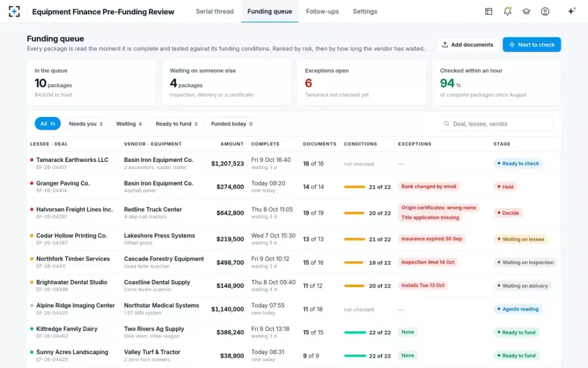
Task: Click Kittredge row Ready to fund badge
Action: (516, 332)
